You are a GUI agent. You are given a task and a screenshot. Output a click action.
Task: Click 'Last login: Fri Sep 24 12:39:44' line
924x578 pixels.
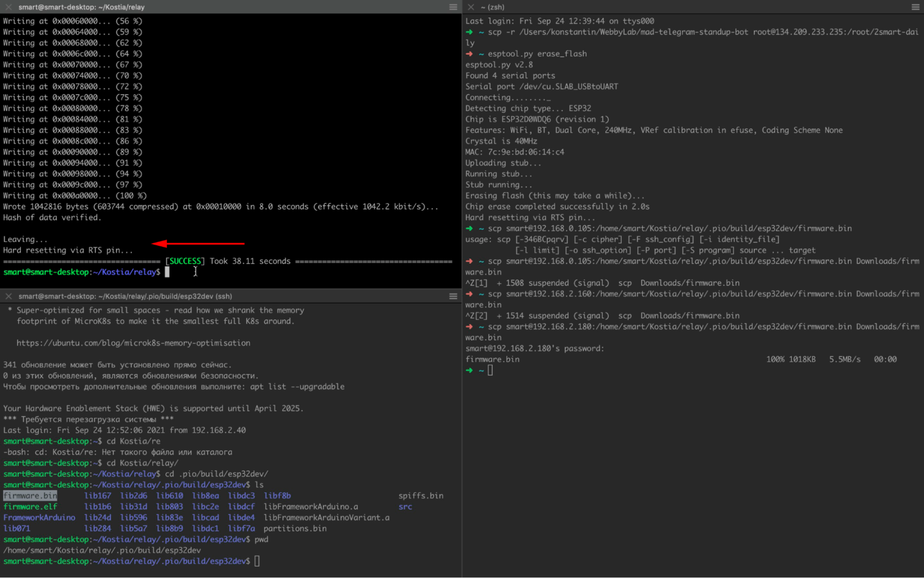560,21
